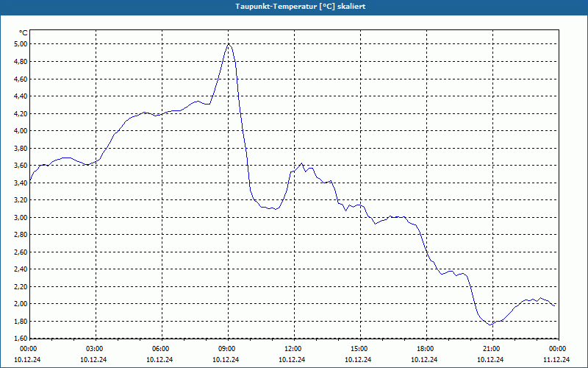This screenshot has width=588, height=368.
Task: Click the 11.12.24 date label
Action: point(556,359)
